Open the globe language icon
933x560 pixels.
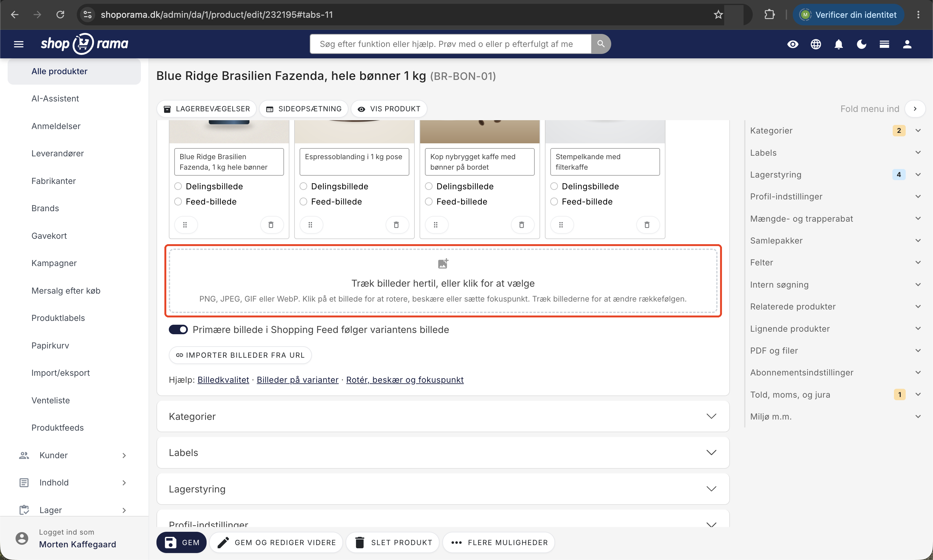pos(816,44)
